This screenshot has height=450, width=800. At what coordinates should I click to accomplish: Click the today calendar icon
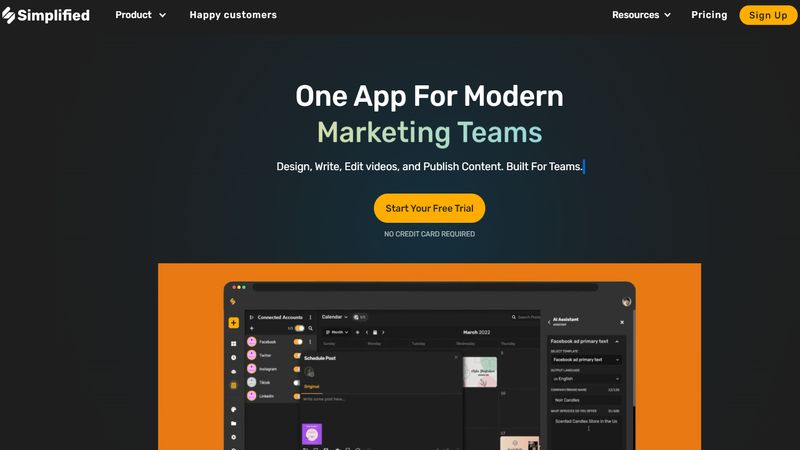(x=375, y=332)
